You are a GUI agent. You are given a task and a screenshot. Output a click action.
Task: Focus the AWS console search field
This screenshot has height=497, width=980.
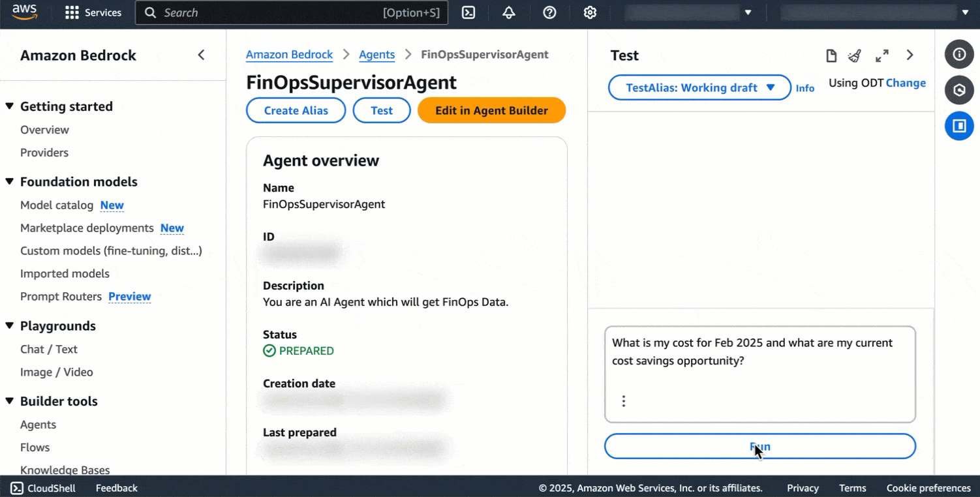[292, 13]
